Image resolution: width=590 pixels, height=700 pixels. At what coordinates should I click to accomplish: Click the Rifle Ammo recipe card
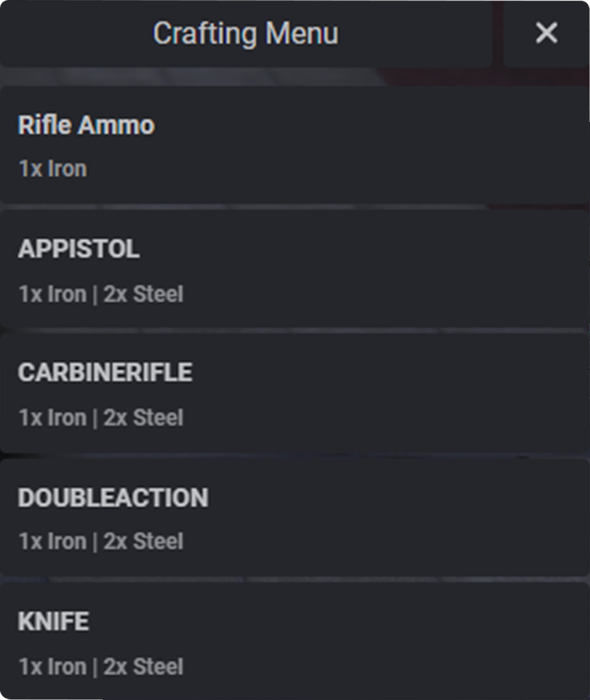277,144
